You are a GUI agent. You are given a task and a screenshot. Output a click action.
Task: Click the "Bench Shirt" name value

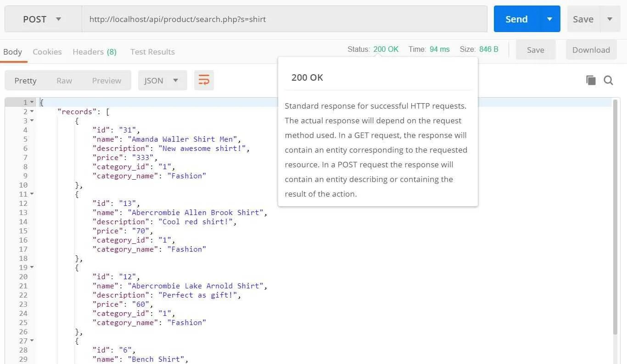click(x=156, y=359)
